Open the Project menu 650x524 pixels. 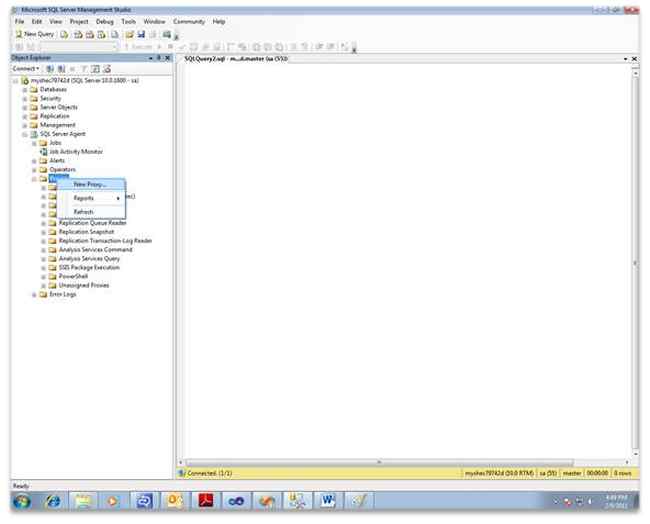click(x=79, y=21)
